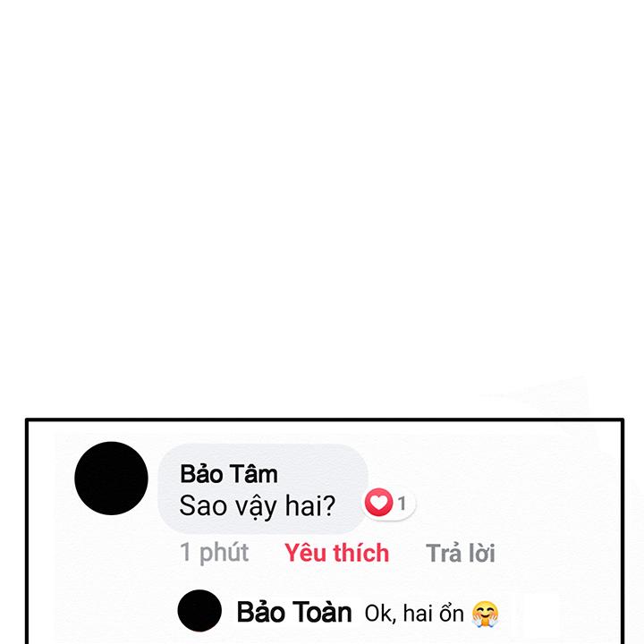This screenshot has height=644, width=644.
Task: Select the reply text Ok, hai ổn
Action: click(414, 614)
